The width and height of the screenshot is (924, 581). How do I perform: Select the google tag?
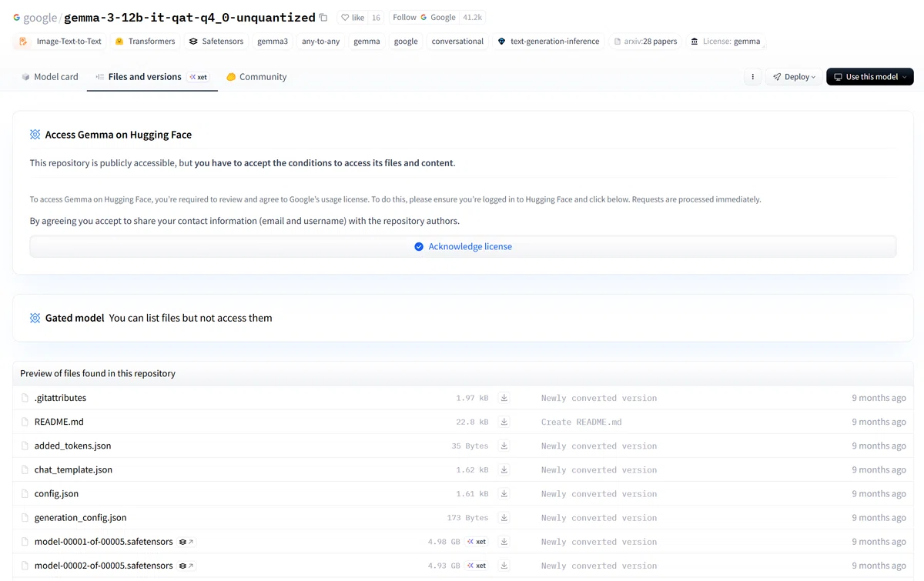(x=406, y=42)
